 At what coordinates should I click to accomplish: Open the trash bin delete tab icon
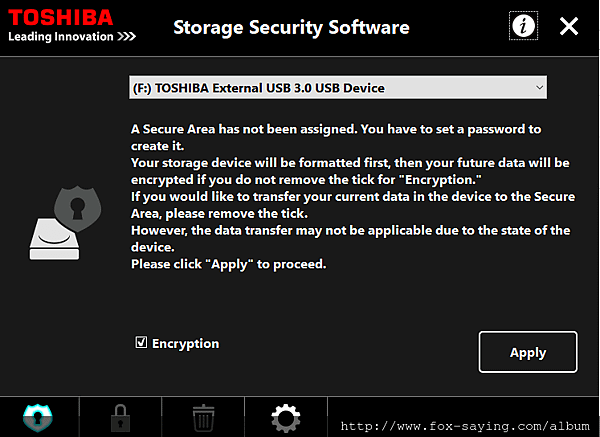tap(203, 418)
